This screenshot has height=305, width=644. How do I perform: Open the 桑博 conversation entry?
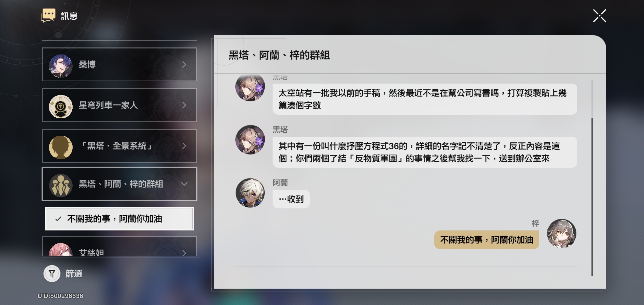point(119,64)
